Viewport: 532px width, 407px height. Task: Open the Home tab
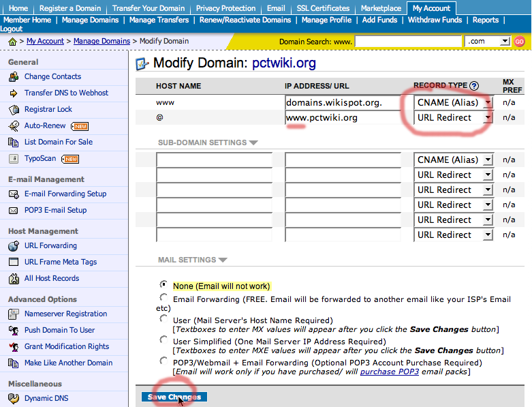pyautogui.click(x=18, y=8)
